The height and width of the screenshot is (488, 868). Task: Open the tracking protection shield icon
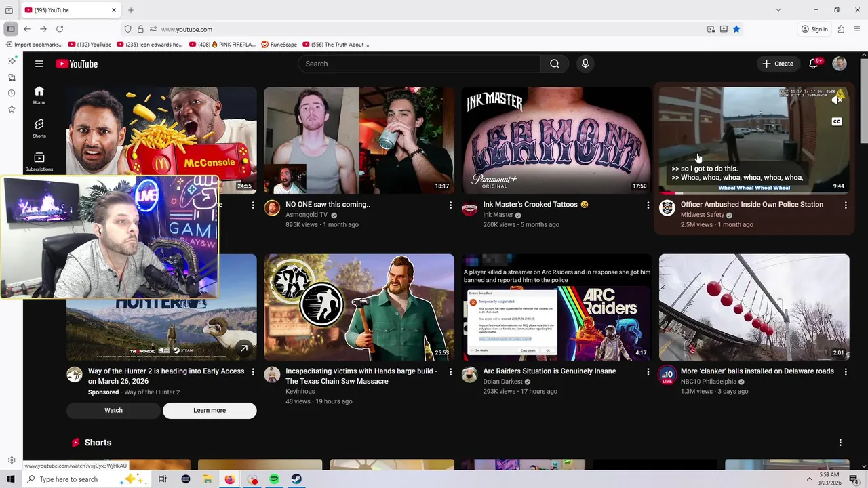tap(127, 29)
